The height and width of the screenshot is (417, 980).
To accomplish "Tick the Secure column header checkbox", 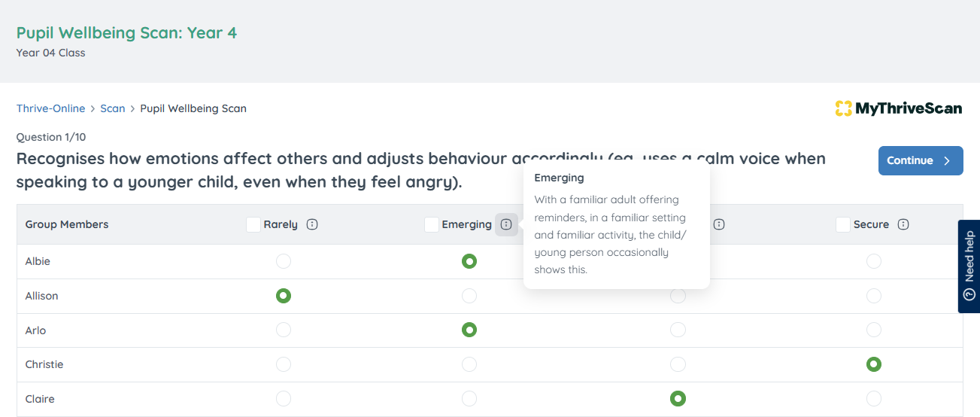I will tap(843, 224).
